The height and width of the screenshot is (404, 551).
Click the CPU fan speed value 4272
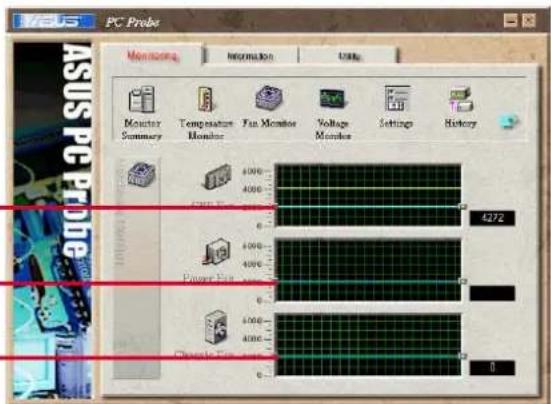[492, 218]
